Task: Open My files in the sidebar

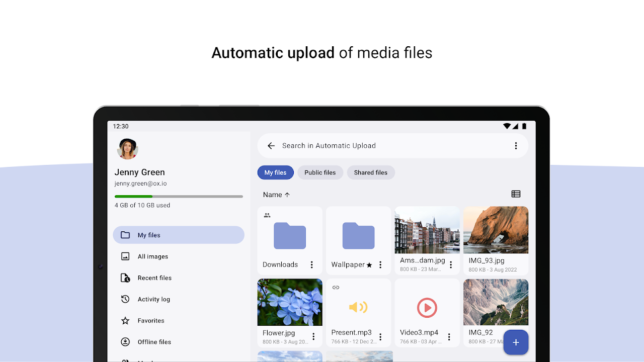Action: (179, 235)
